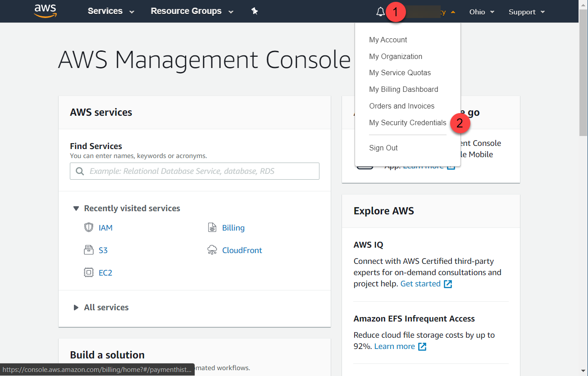Image resolution: width=588 pixels, height=376 pixels.
Task: Open the Support dropdown
Action: tap(527, 12)
